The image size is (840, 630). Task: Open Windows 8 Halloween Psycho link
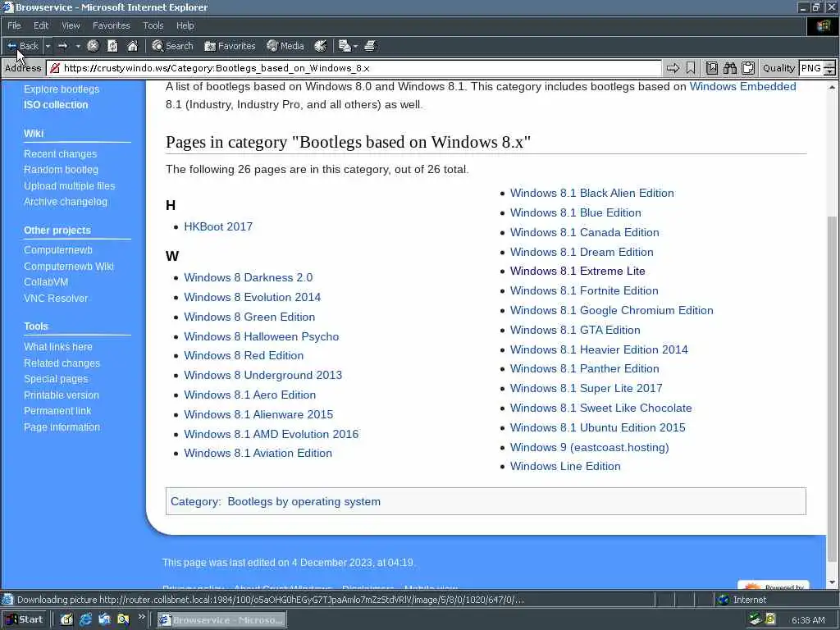click(x=262, y=336)
